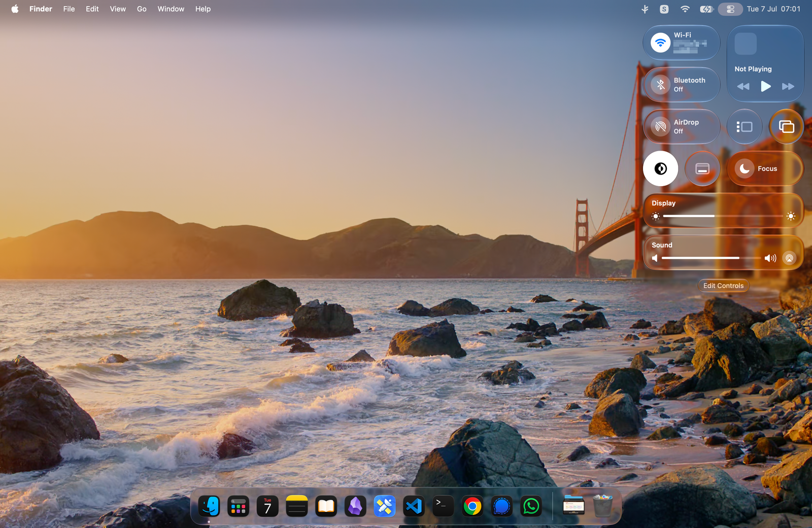Viewport: 812px width, 528px height.
Task: Open Screen Mirroring in Control Center
Action: pos(786,127)
